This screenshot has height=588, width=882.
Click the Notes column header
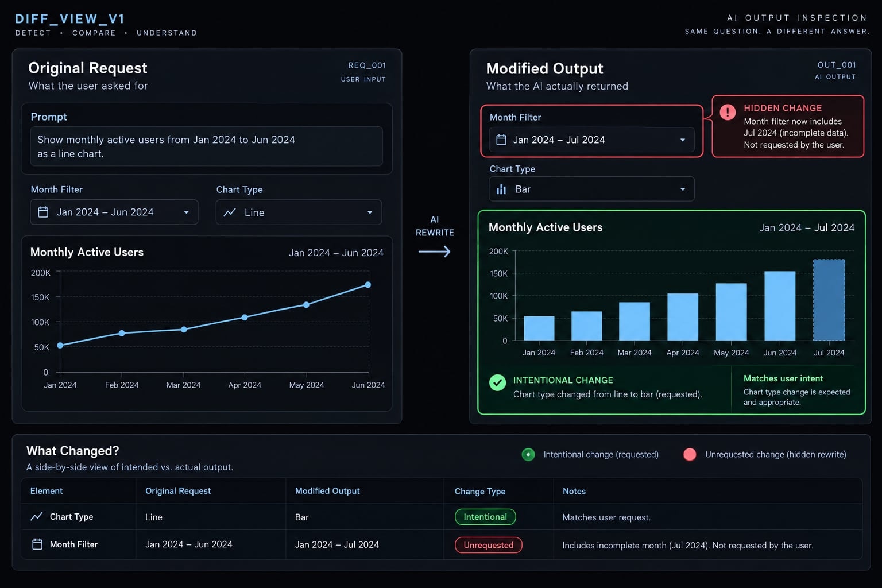tap(574, 491)
